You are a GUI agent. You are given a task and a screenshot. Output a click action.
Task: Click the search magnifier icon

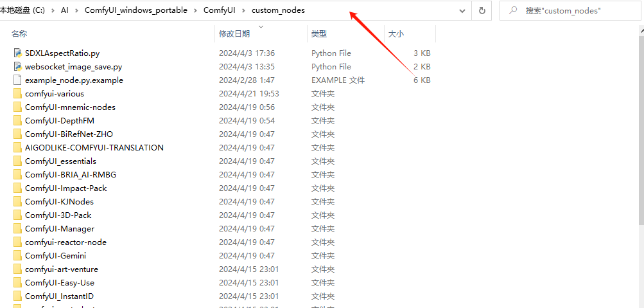point(513,10)
